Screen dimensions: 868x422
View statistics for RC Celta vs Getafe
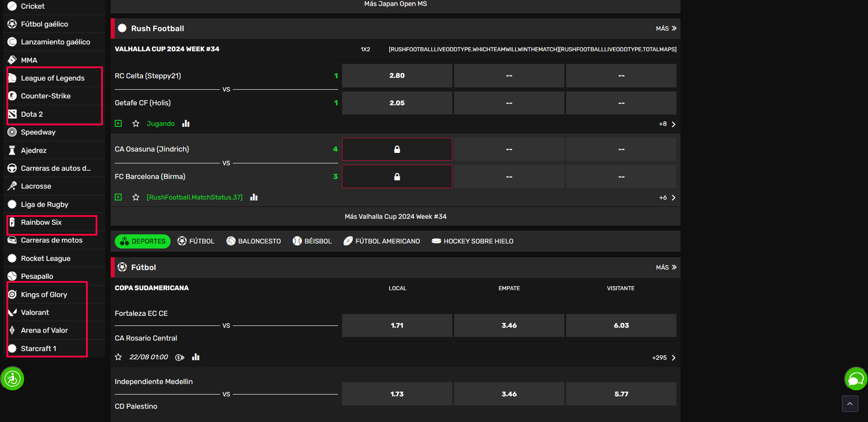pyautogui.click(x=186, y=124)
